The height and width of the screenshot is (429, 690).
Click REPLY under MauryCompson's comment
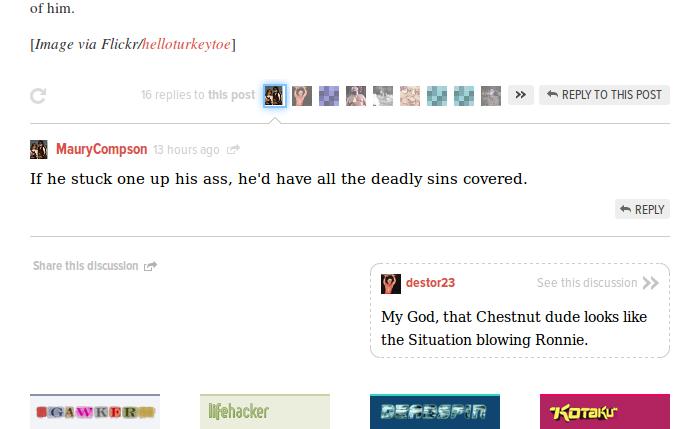pyautogui.click(x=642, y=209)
